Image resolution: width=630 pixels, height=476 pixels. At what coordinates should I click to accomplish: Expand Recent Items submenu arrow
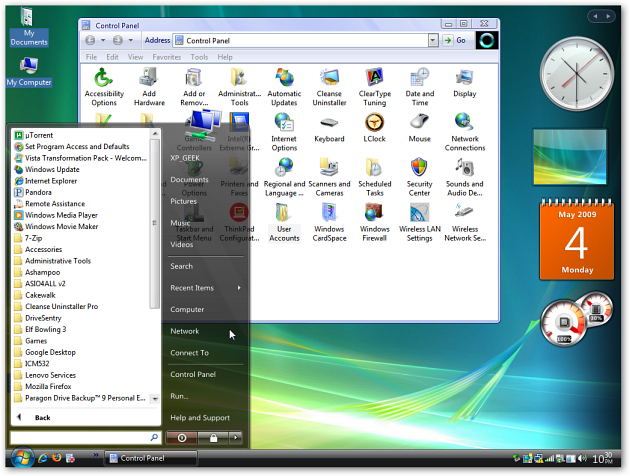click(239, 288)
